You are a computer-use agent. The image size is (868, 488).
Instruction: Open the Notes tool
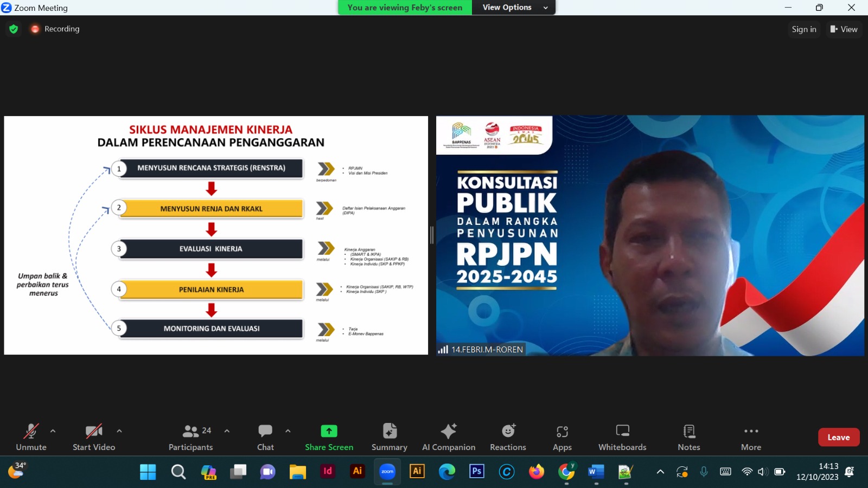pyautogui.click(x=688, y=437)
